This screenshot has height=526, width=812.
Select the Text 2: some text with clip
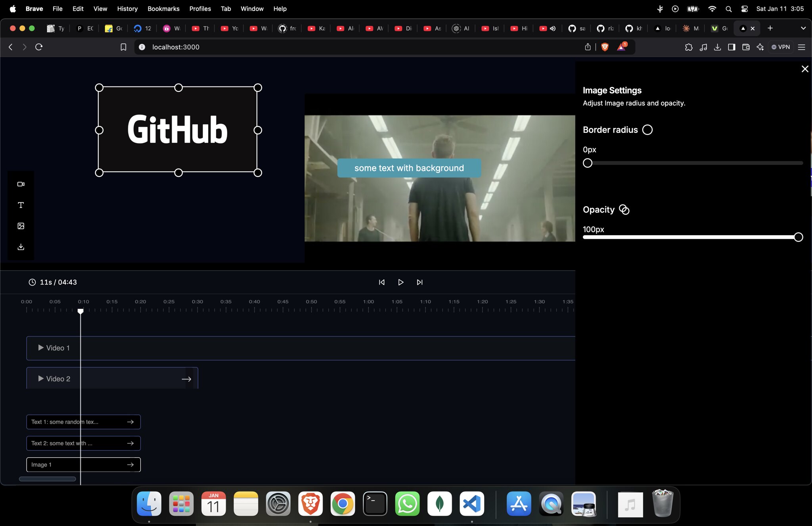pos(83,443)
